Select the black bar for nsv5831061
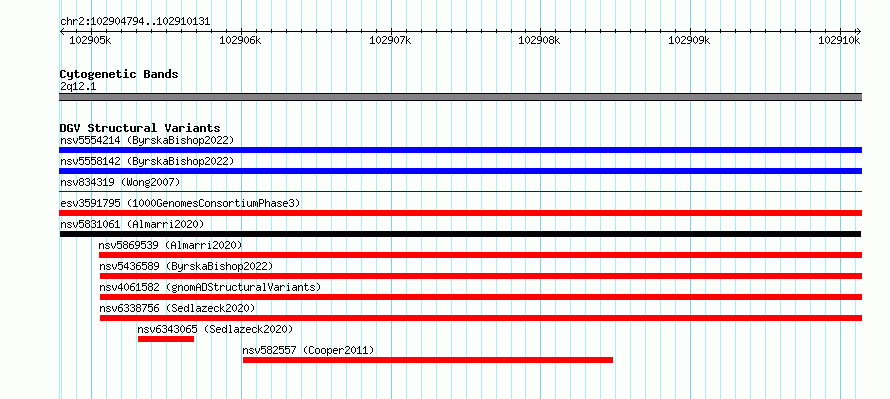 460,234
